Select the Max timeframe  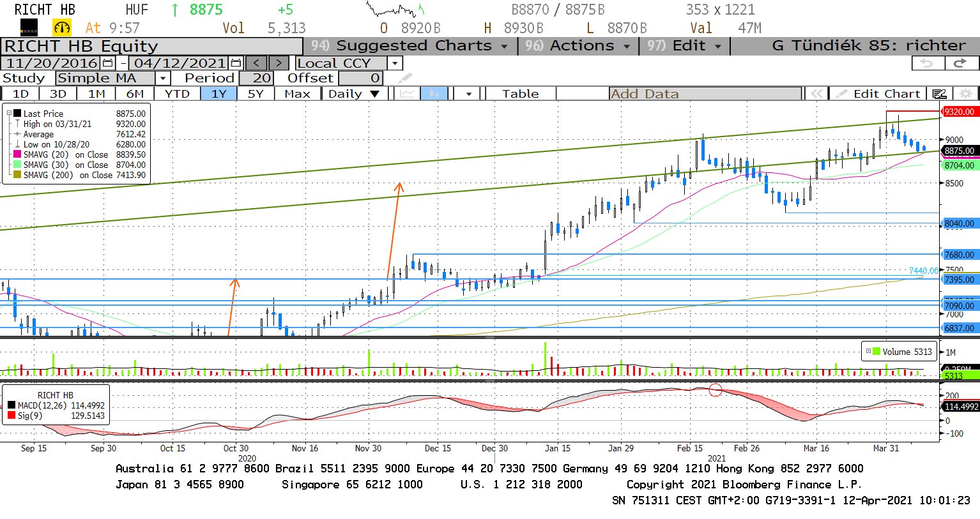click(297, 94)
